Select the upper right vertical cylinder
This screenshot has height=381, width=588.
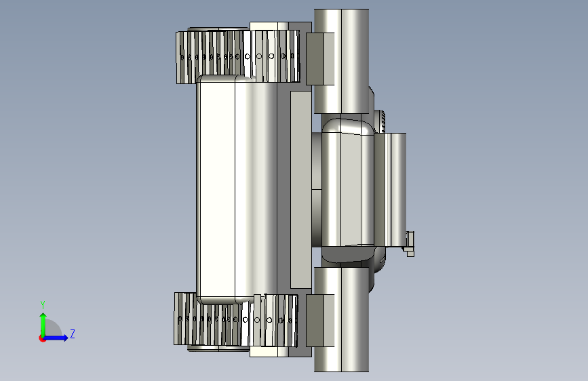tap(341, 61)
